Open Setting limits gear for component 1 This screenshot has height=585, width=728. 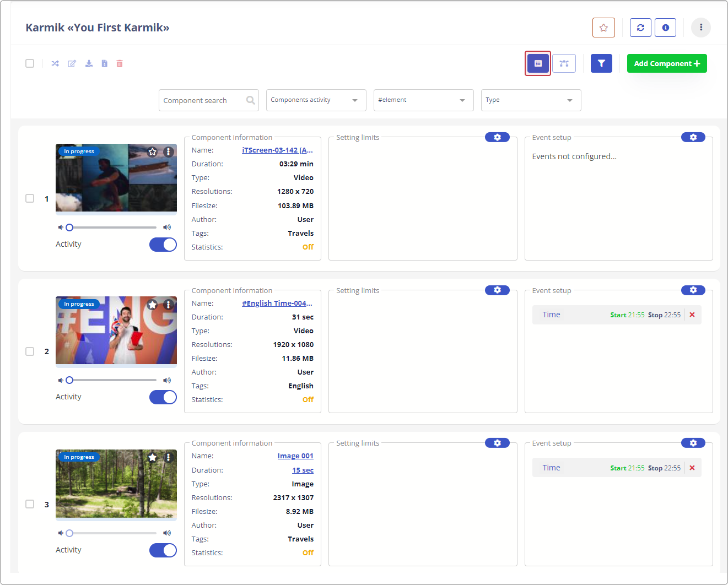(497, 137)
